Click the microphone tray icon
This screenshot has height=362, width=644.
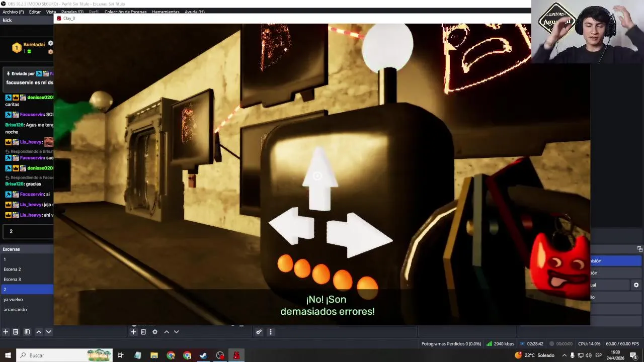[572, 355]
